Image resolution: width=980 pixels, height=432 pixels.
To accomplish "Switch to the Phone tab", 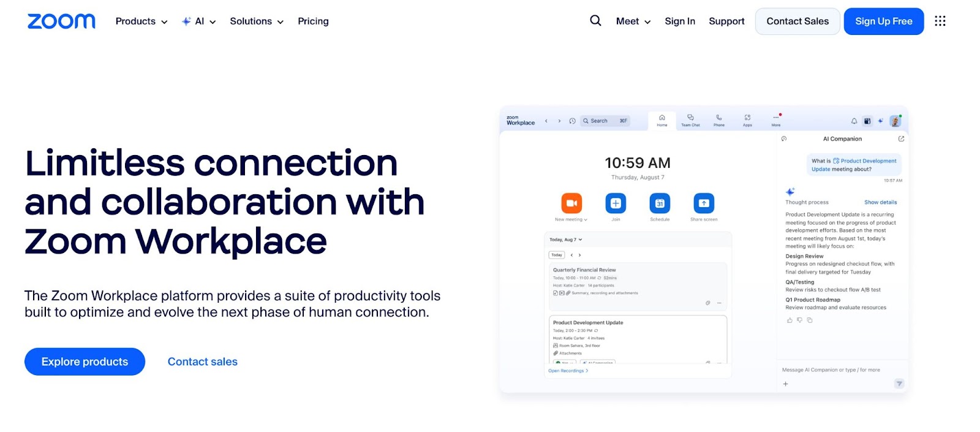I will (719, 121).
